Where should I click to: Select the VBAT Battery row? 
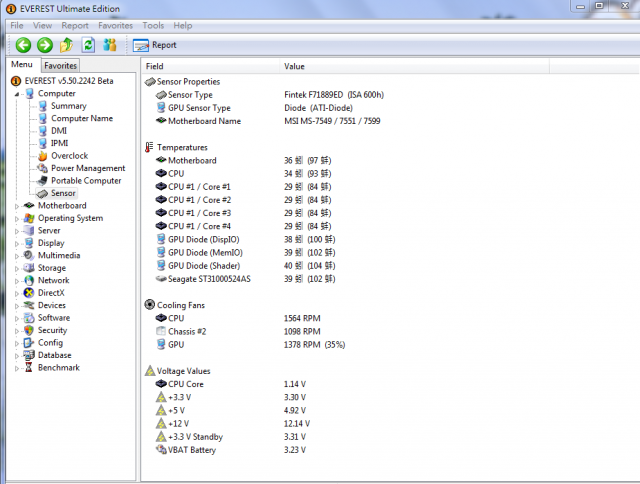coord(231,450)
